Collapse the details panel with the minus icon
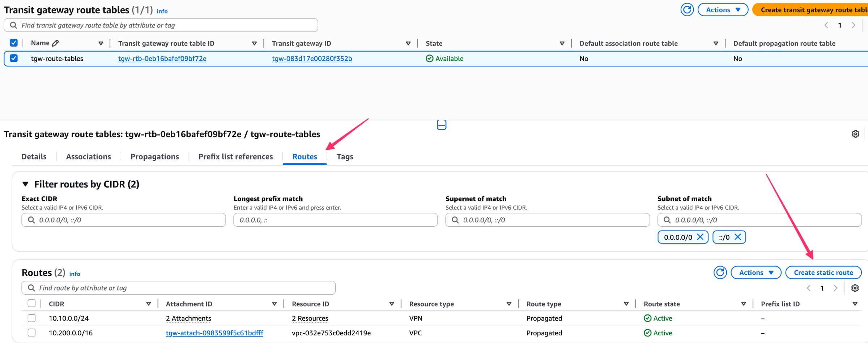 441,125
